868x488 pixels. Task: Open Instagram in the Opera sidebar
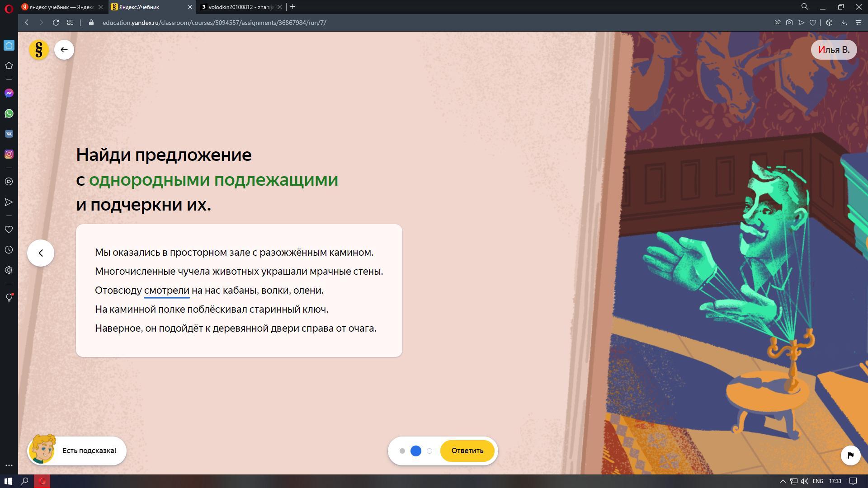9,154
